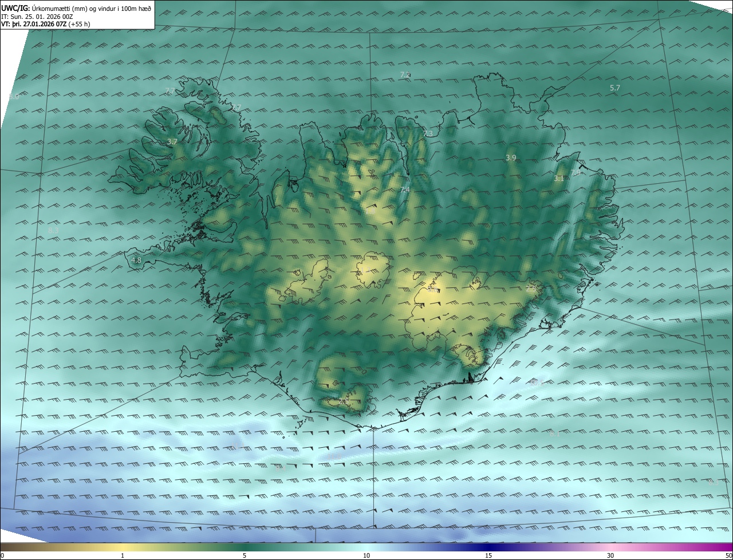Click the initialization time line 'IT: Sun. 25. 01. 2026 00Z'

click(x=38, y=17)
